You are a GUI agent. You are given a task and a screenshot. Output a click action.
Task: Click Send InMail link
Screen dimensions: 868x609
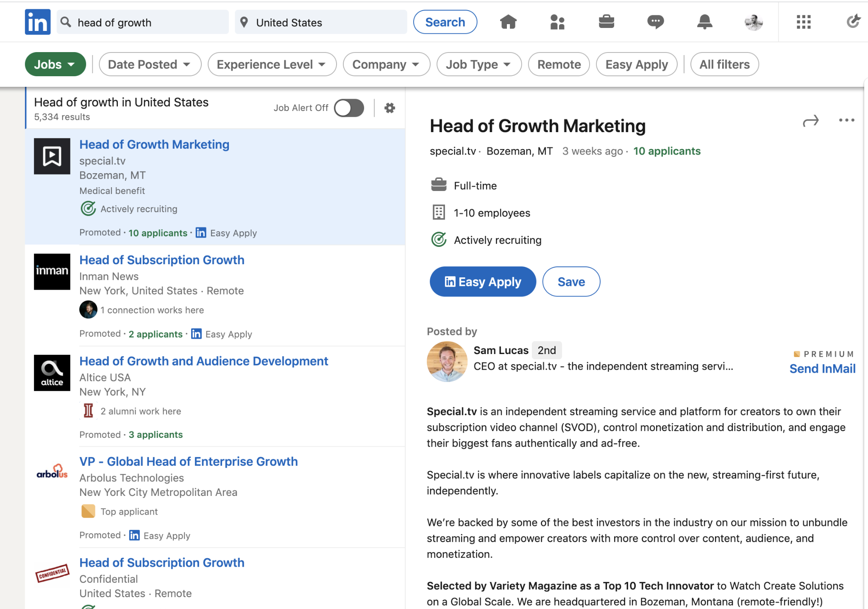[x=822, y=368]
